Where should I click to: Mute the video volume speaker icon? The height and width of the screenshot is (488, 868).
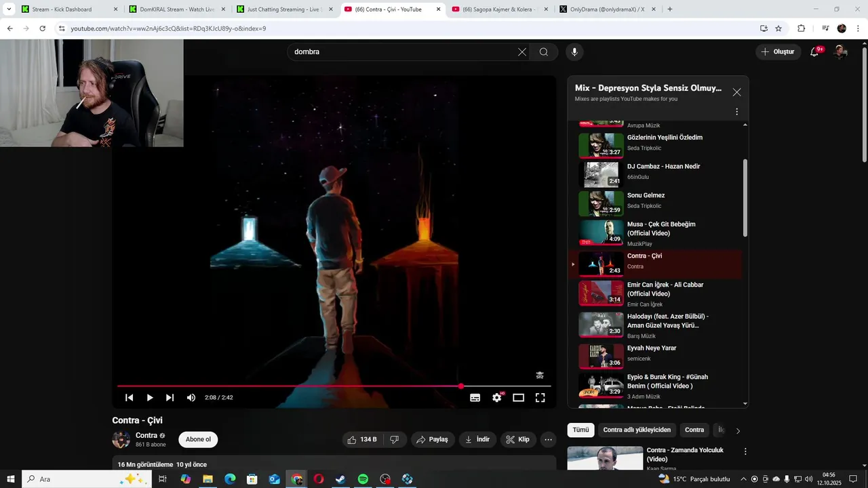click(191, 398)
